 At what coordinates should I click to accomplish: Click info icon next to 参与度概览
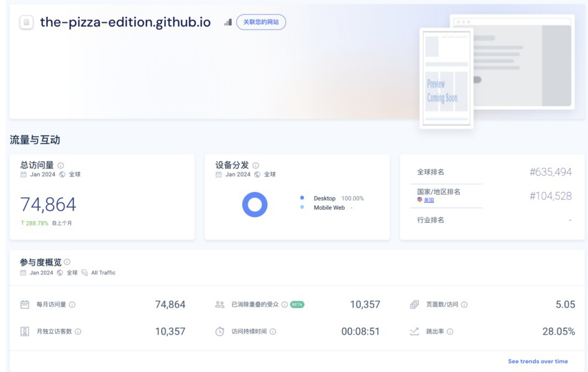click(67, 262)
